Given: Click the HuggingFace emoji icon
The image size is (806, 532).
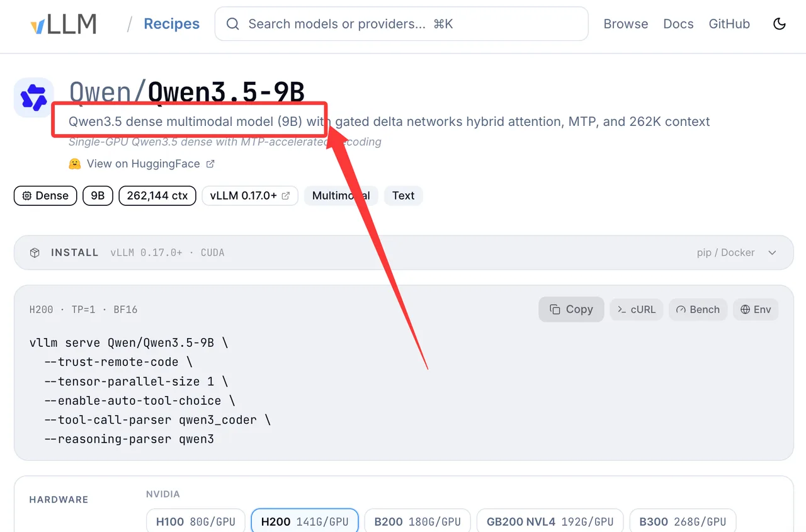Looking at the screenshot, I should pos(75,164).
